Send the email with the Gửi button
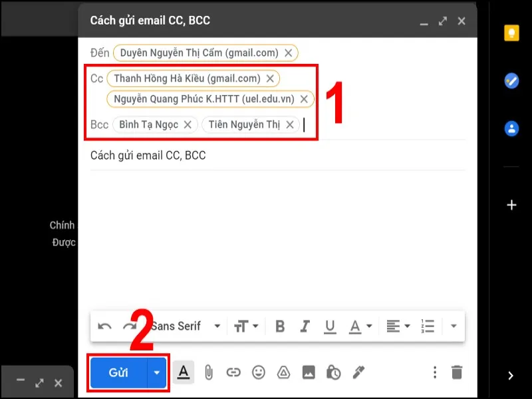The image size is (532, 399). 120,374
